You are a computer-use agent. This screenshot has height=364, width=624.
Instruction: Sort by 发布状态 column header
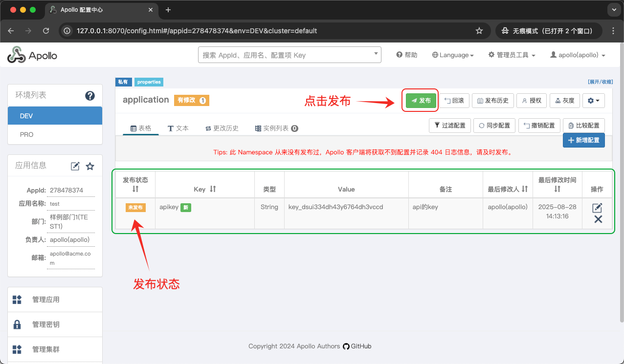click(135, 189)
